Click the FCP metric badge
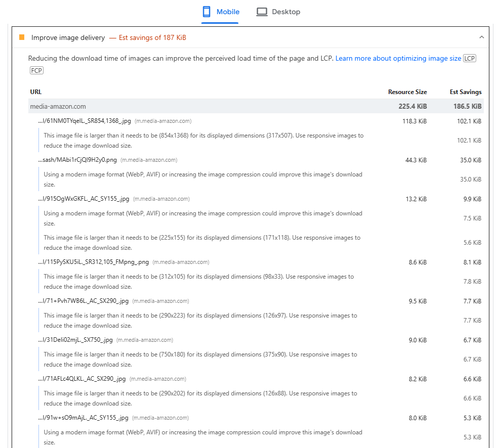The height and width of the screenshot is (448, 501). click(x=36, y=71)
